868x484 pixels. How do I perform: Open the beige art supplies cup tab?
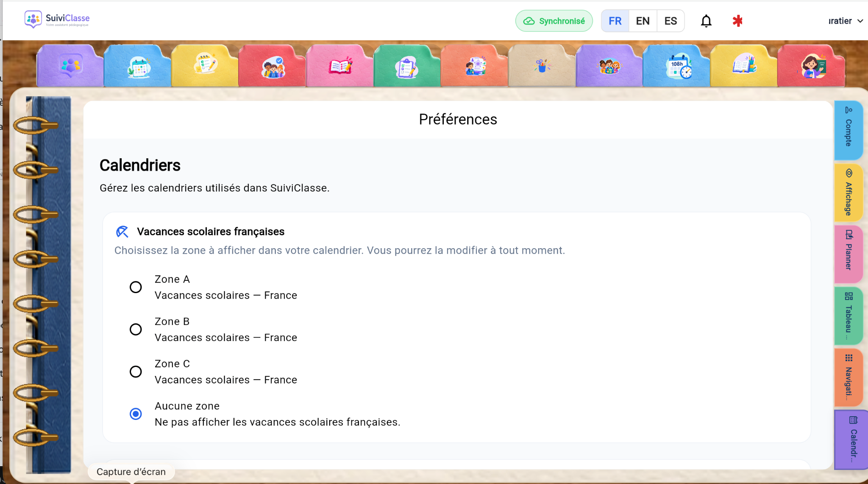click(542, 66)
